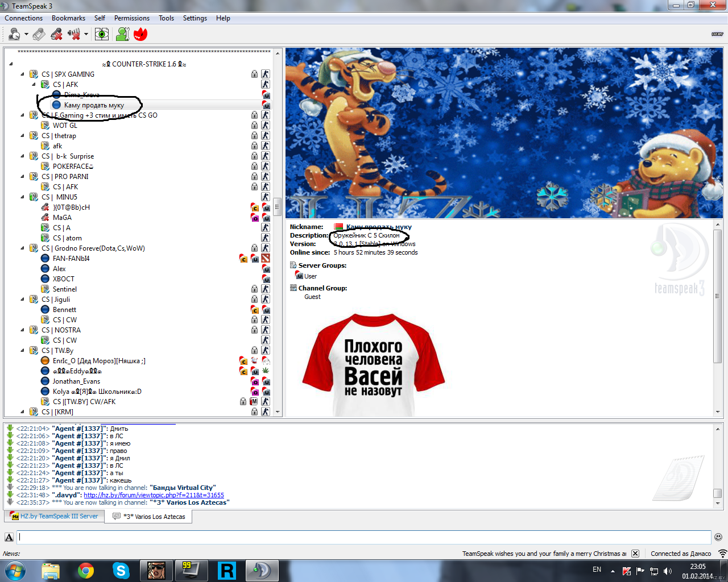
Task: Close the news ticker with the X button
Action: pos(635,554)
